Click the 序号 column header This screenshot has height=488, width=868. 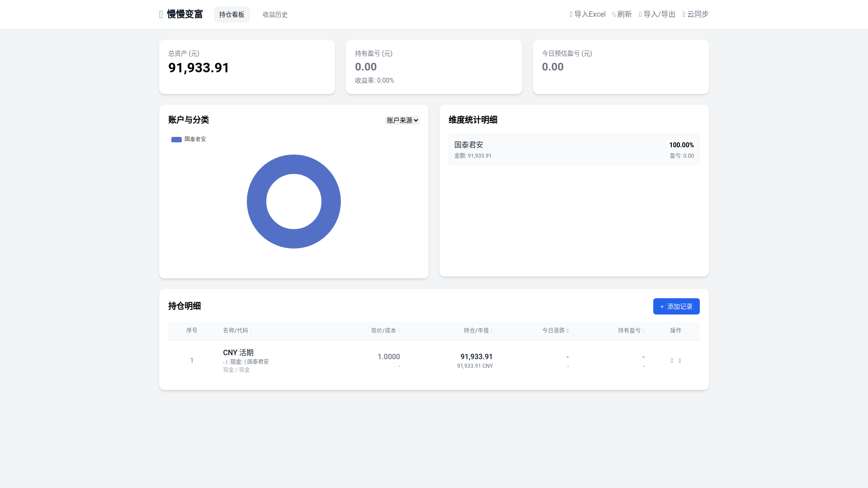coord(192,331)
